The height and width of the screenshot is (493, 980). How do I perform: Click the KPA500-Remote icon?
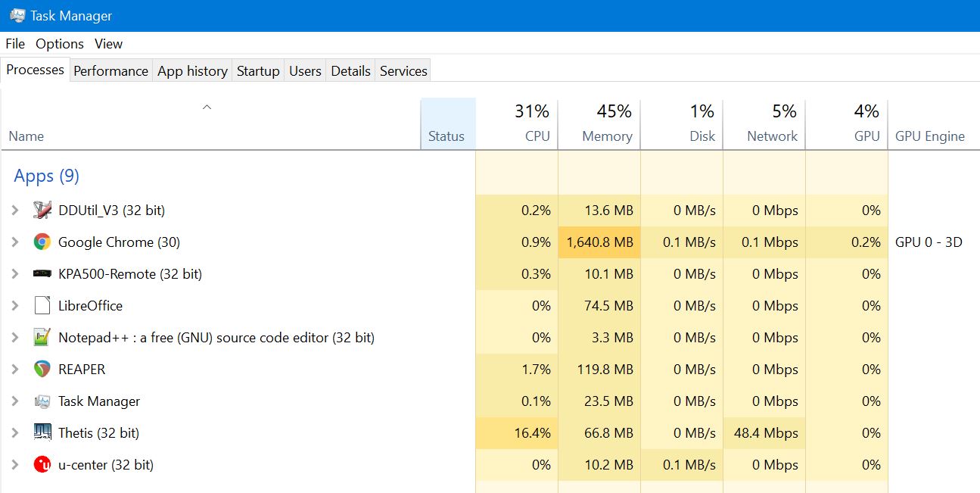pos(42,274)
